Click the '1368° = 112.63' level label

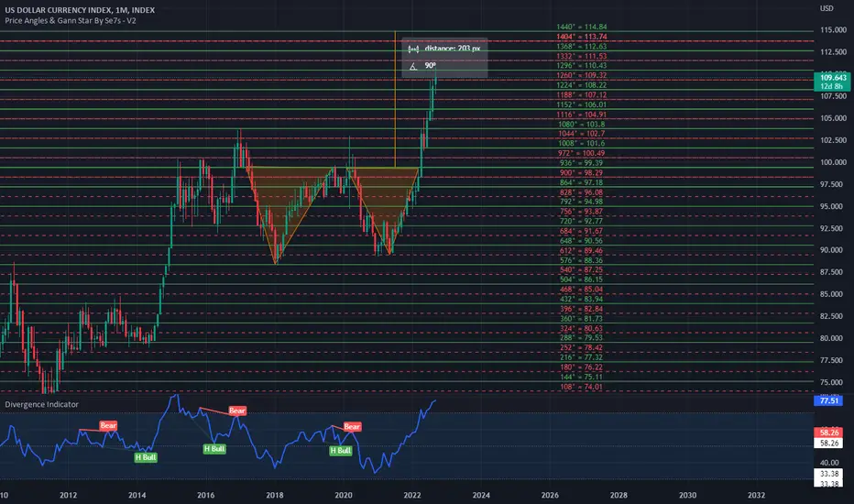[x=581, y=47]
